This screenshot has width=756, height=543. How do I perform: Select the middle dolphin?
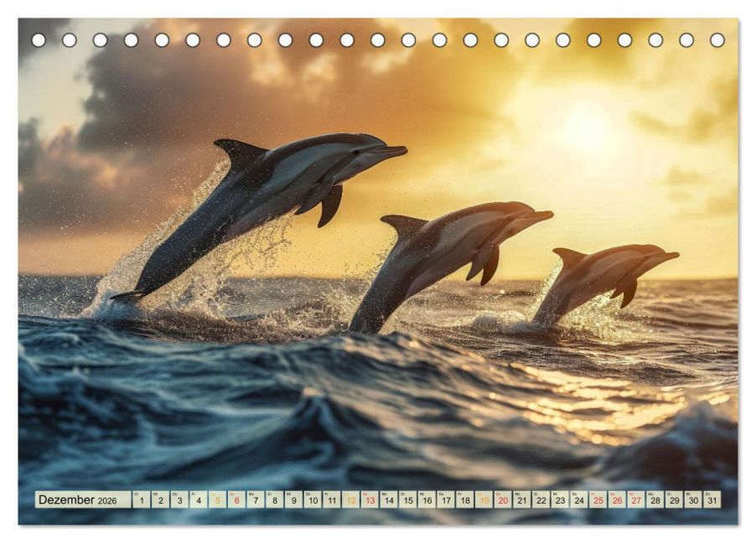point(444,251)
